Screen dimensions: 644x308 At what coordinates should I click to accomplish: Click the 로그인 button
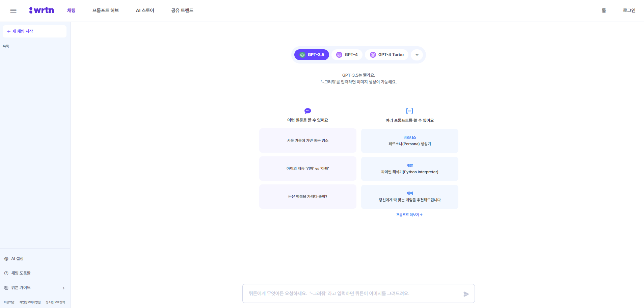629,10
